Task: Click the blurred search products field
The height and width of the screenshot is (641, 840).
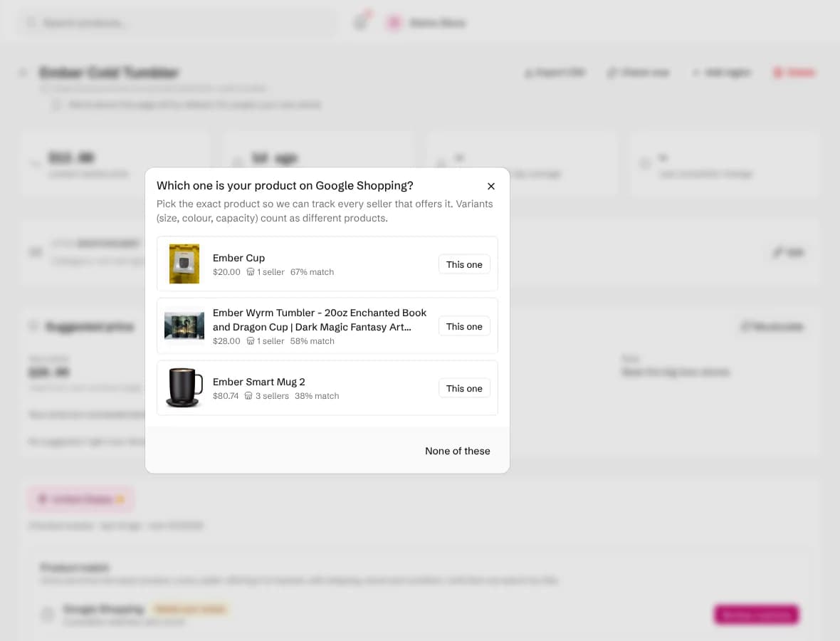Action: point(179,23)
